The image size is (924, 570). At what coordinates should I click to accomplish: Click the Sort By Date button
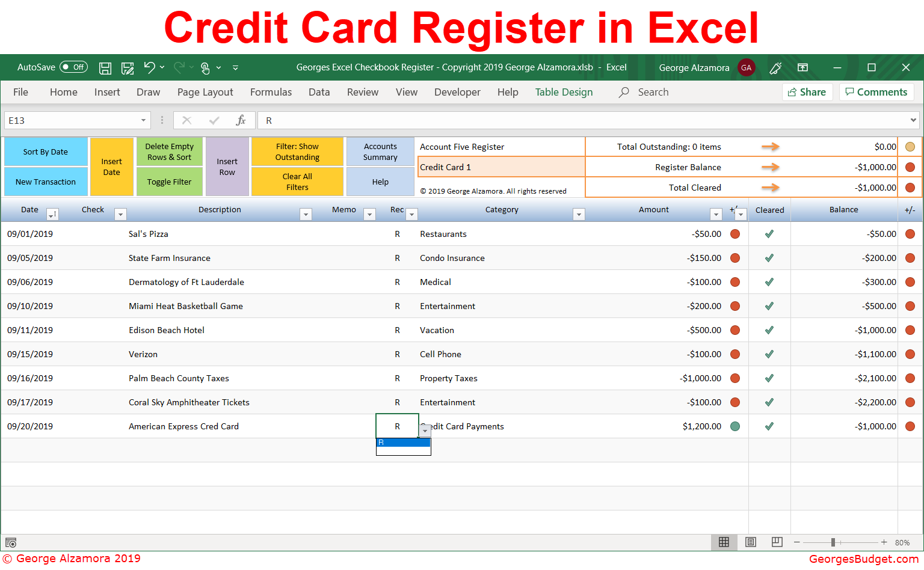46,152
